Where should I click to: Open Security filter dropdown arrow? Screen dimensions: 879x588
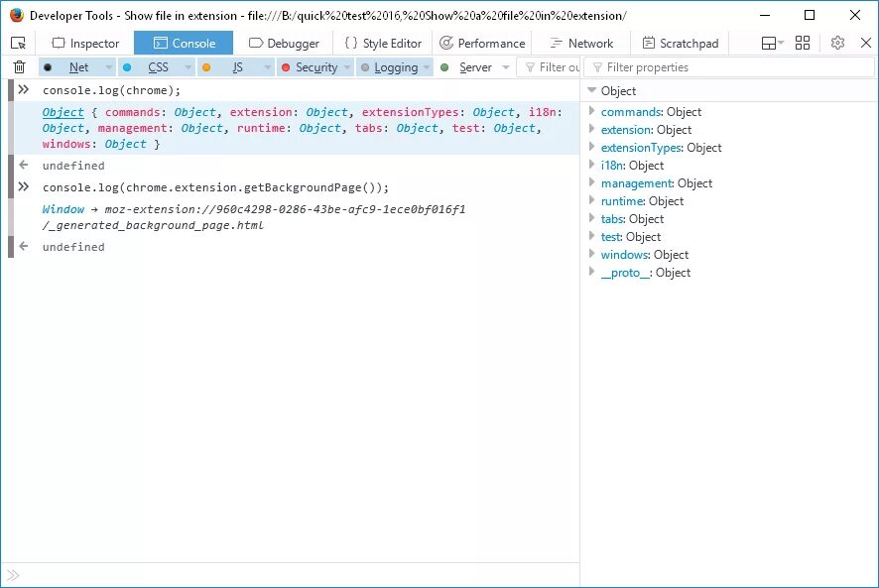[x=347, y=67]
